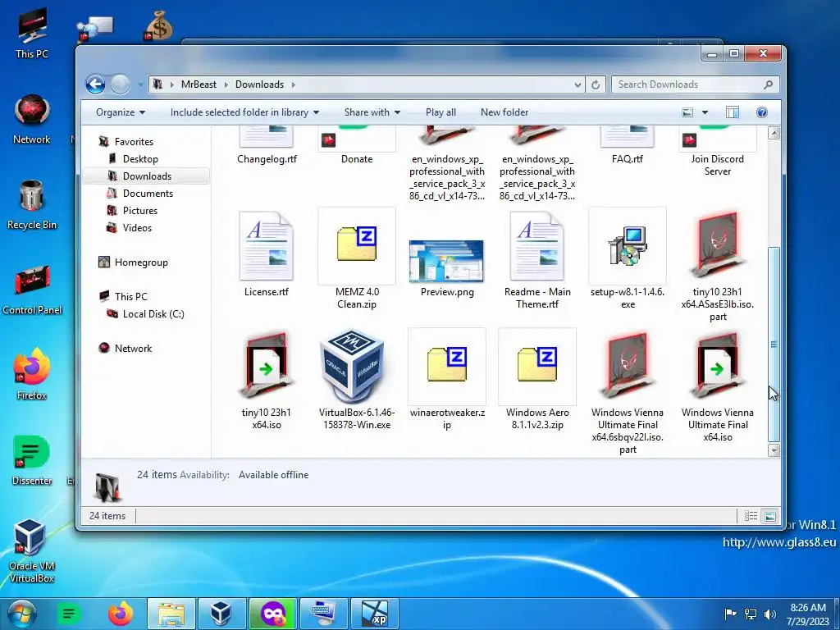The image size is (840, 630).
Task: Select Homegroup in the navigation pane
Action: click(141, 262)
